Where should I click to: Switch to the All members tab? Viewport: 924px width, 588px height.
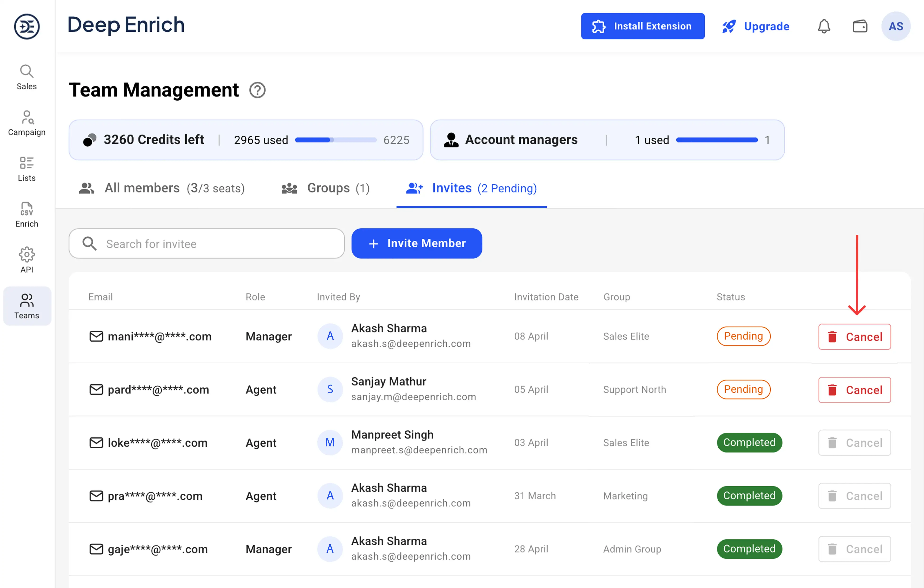pos(162,188)
